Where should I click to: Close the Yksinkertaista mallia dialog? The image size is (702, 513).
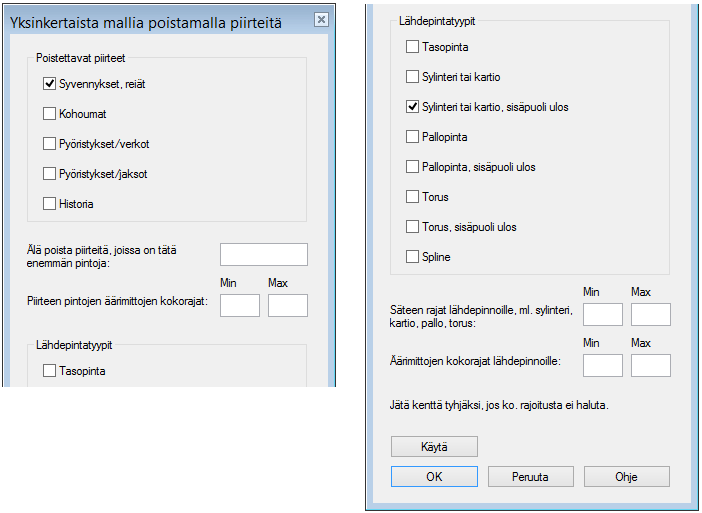point(320,19)
